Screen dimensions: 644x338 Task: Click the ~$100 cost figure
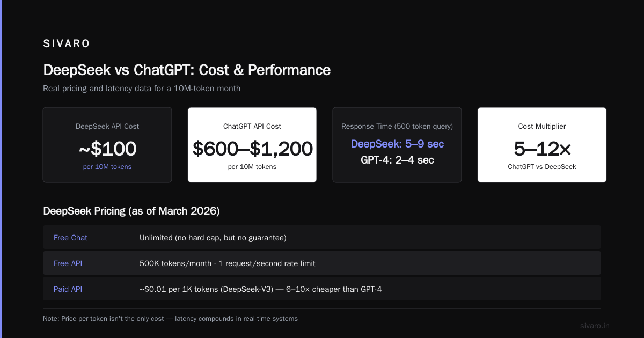(x=107, y=149)
